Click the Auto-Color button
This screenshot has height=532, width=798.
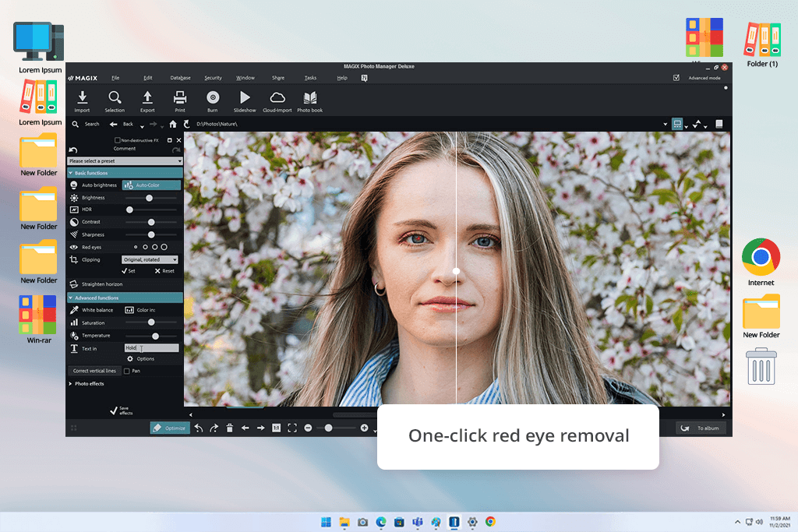(152, 185)
